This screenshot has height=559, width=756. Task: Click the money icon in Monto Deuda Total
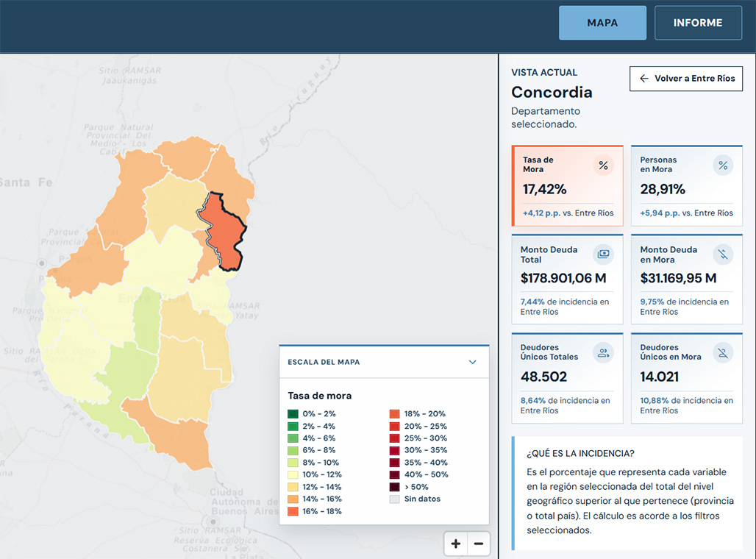pos(603,254)
